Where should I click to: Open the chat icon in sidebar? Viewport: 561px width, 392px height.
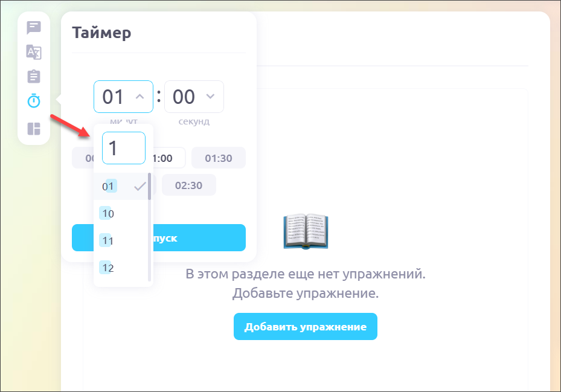point(34,28)
